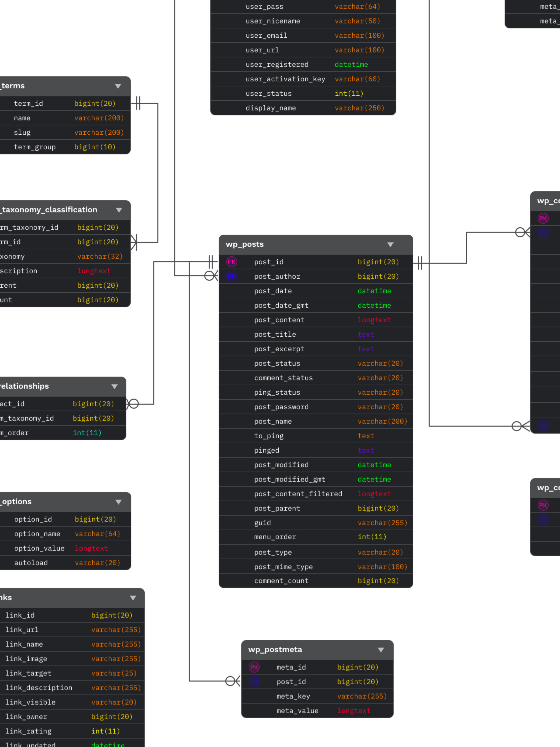
Task: Click the post_content_filtered field
Action: (316, 494)
